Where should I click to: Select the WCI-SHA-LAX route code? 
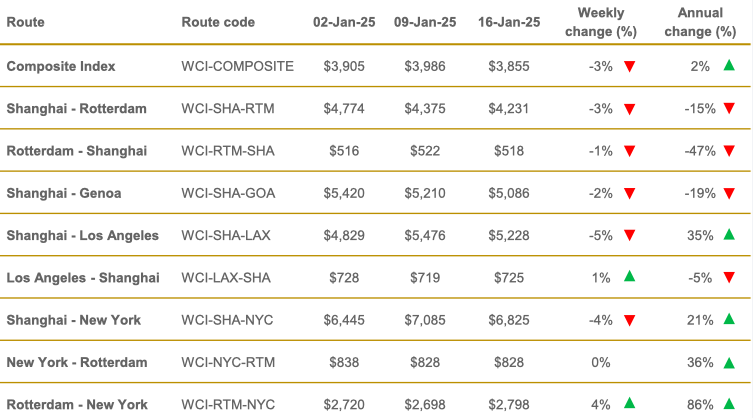tap(226, 235)
